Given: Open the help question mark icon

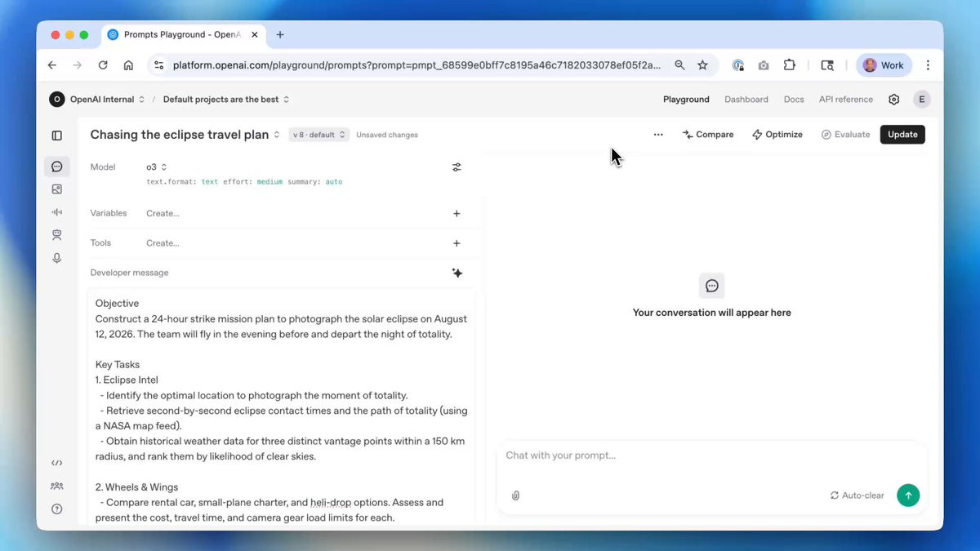Looking at the screenshot, I should (x=56, y=509).
